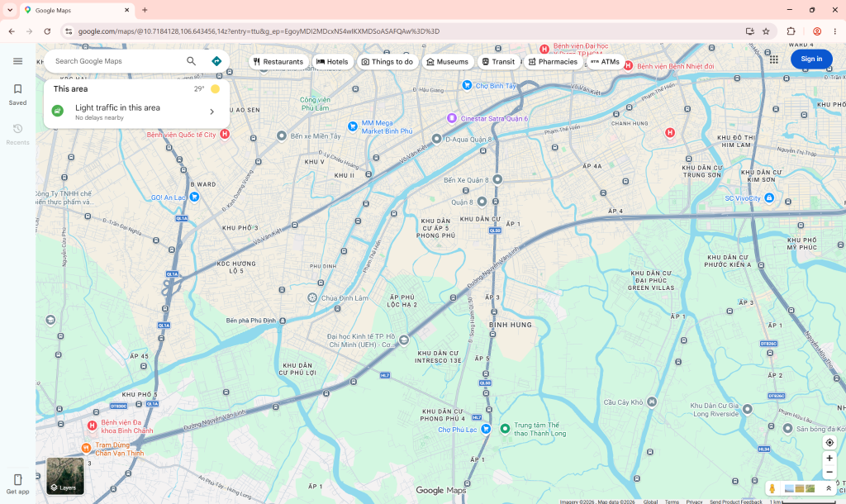The height and width of the screenshot is (504, 846).
Task: Open a new browser tab
Action: click(145, 10)
